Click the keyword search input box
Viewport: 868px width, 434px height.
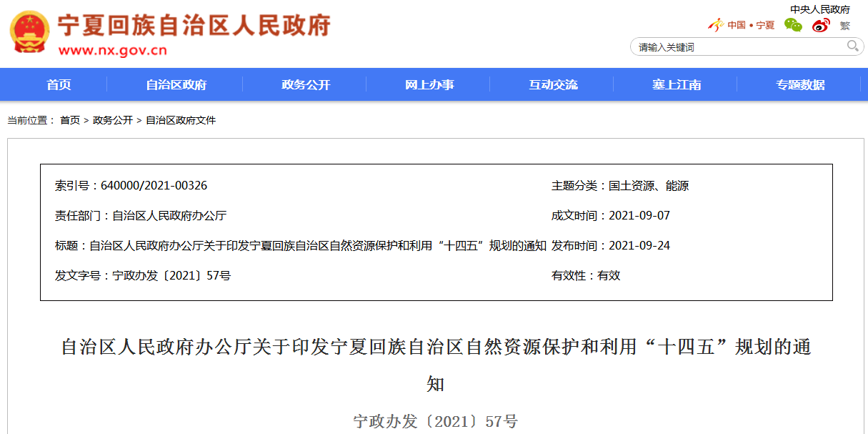point(736,47)
